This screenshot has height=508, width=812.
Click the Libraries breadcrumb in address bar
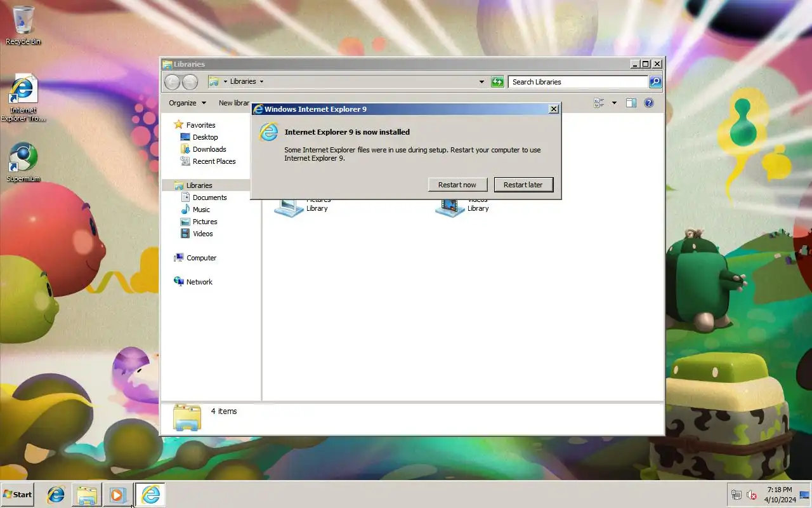pos(243,82)
